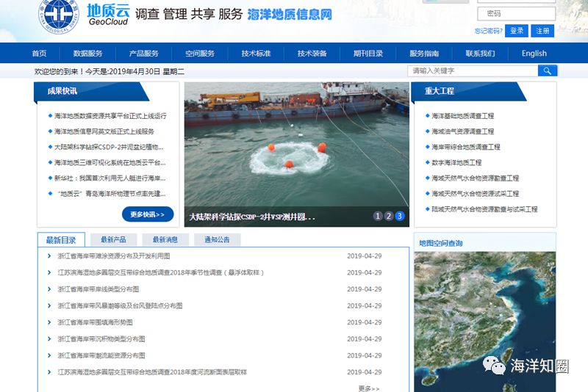This screenshot has height=392, width=588.
Task: Click the 请输入关键字 search field
Action: click(x=473, y=70)
